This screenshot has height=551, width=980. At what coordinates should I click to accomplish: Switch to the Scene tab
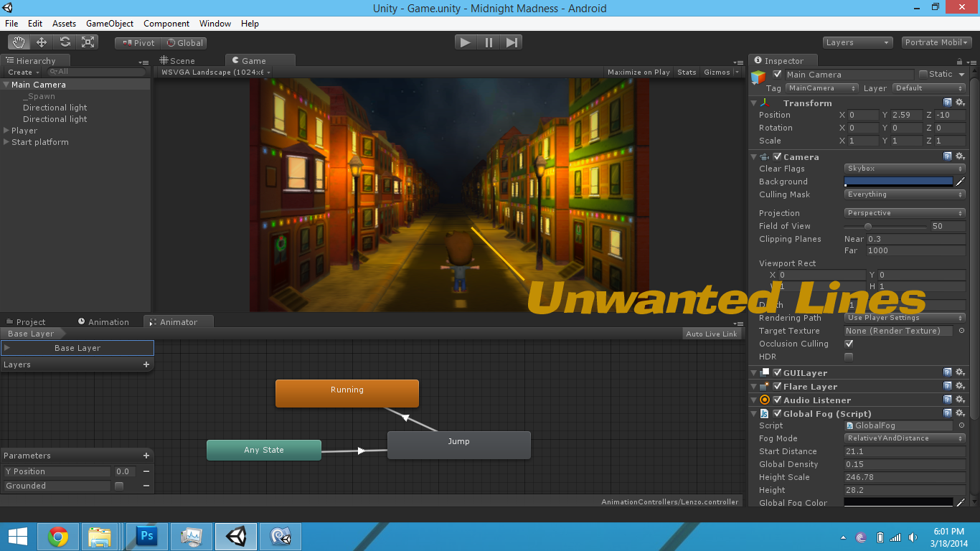(x=177, y=61)
